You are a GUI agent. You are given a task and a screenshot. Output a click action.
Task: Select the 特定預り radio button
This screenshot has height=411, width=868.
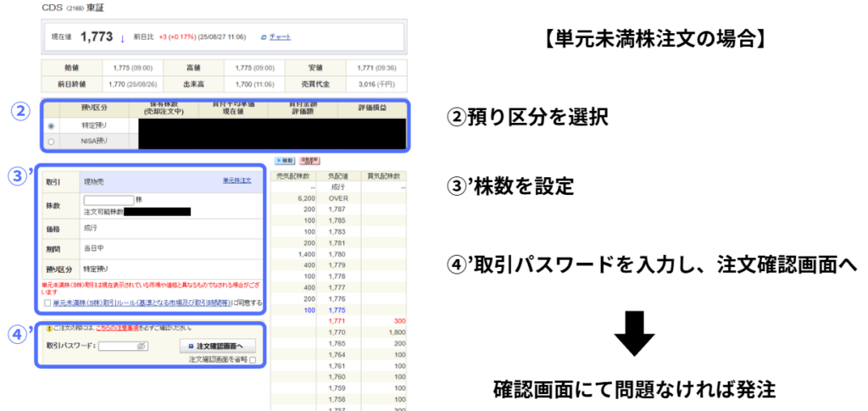[x=52, y=125]
